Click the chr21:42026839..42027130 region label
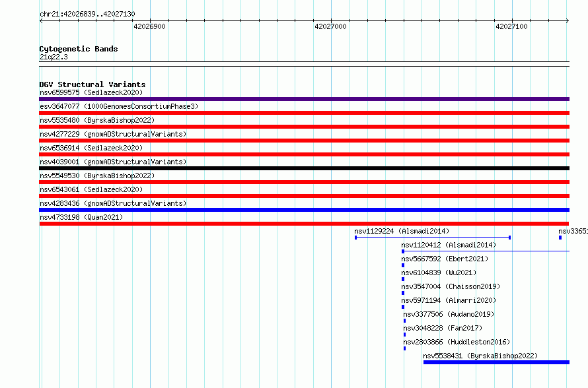The width and height of the screenshot is (588, 388). (x=87, y=14)
